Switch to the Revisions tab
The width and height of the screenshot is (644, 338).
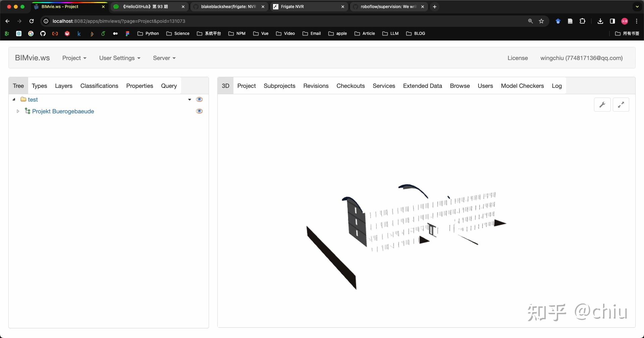pos(316,86)
